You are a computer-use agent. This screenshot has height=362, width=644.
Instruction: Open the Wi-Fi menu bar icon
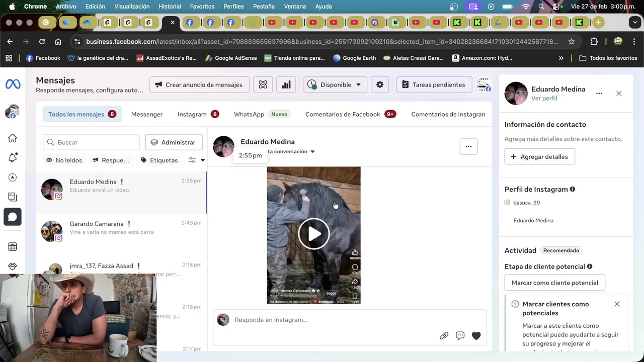526,7
